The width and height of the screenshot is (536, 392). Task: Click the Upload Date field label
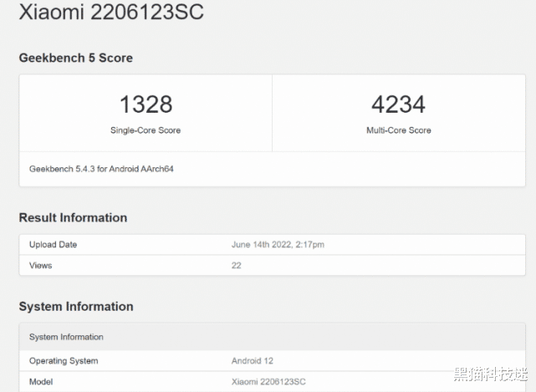[53, 245]
